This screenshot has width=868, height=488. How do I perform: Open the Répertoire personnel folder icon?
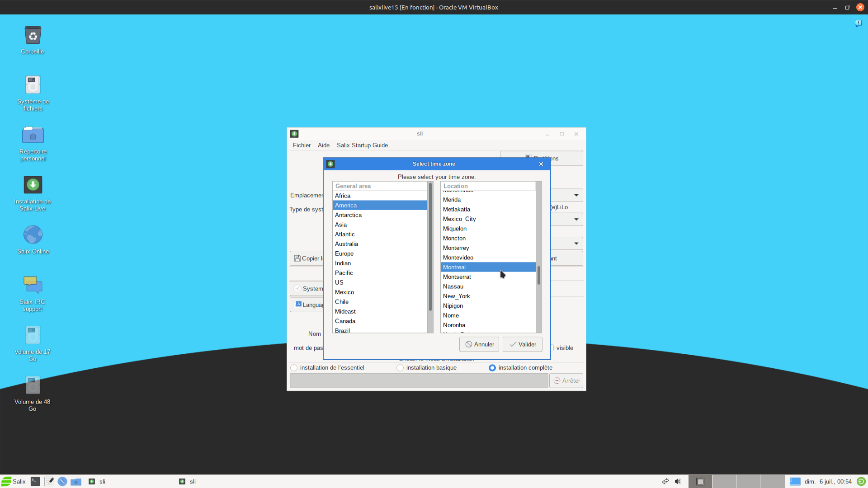click(33, 135)
